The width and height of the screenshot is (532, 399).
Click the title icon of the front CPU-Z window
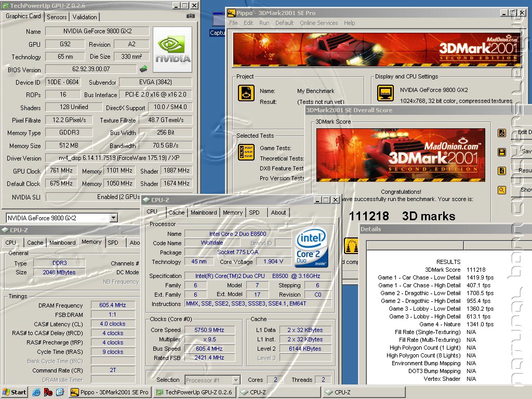point(147,200)
